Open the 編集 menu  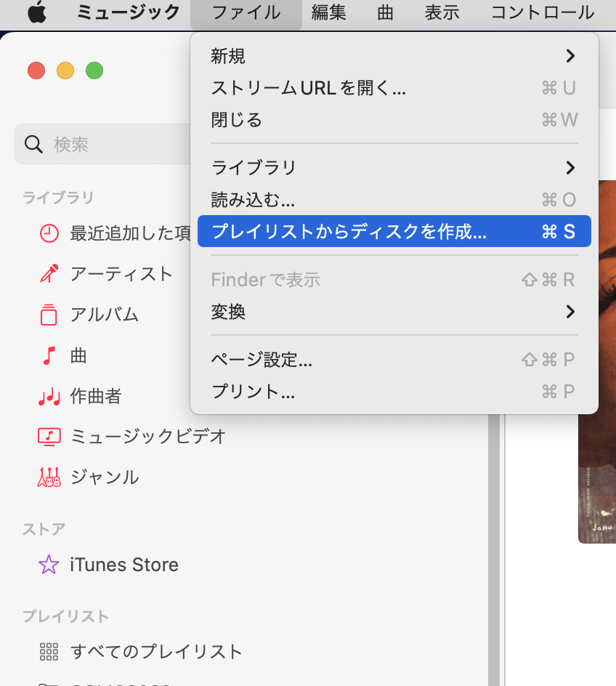click(x=329, y=12)
